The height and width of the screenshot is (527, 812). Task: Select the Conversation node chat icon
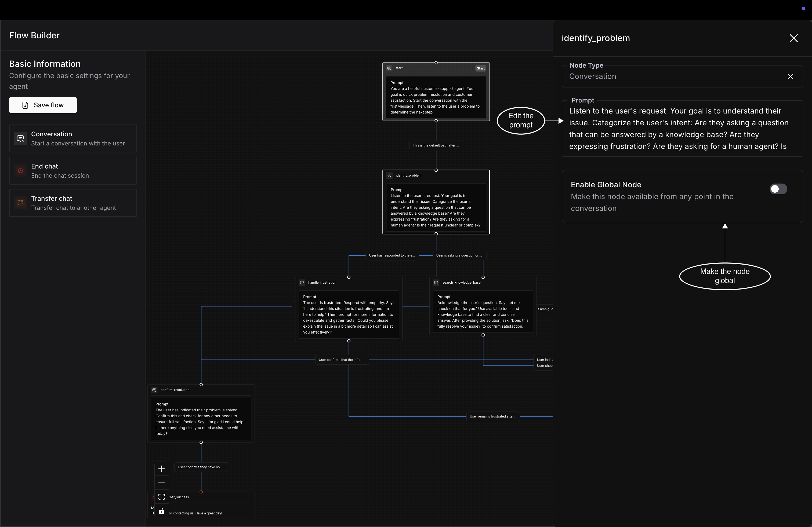tap(20, 138)
